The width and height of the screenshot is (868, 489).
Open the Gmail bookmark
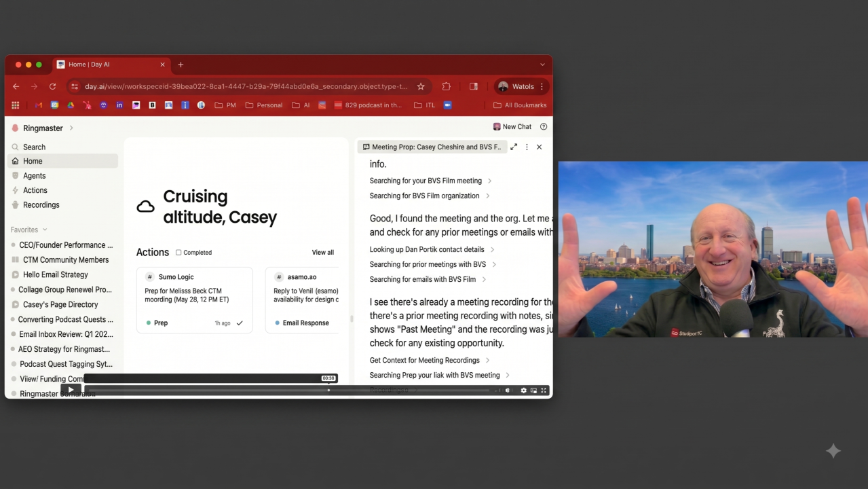(39, 105)
